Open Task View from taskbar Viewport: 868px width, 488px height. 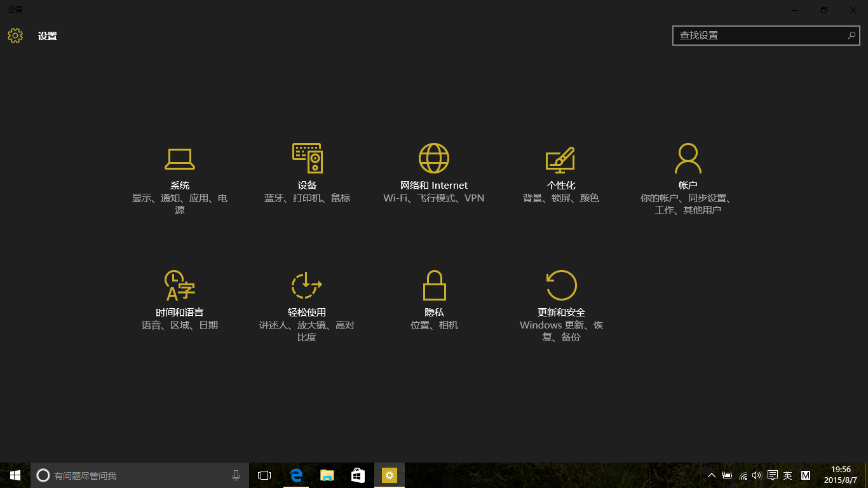[x=264, y=475]
